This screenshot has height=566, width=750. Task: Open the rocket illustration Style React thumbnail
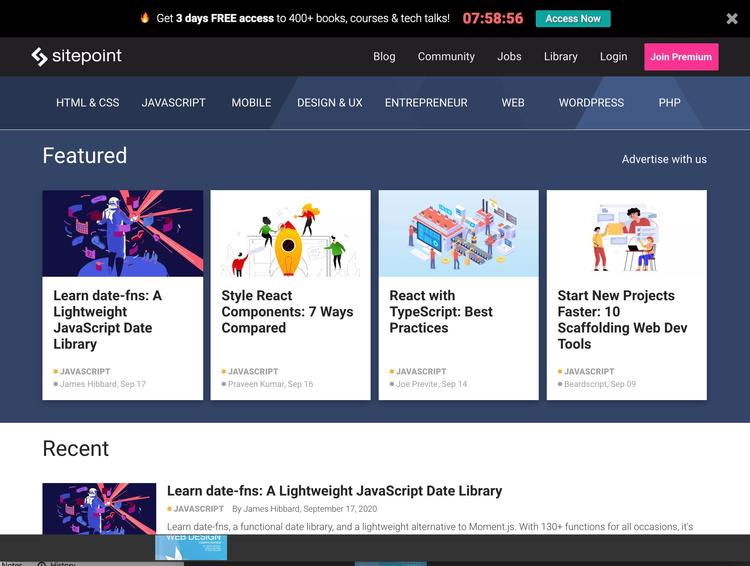click(x=290, y=233)
